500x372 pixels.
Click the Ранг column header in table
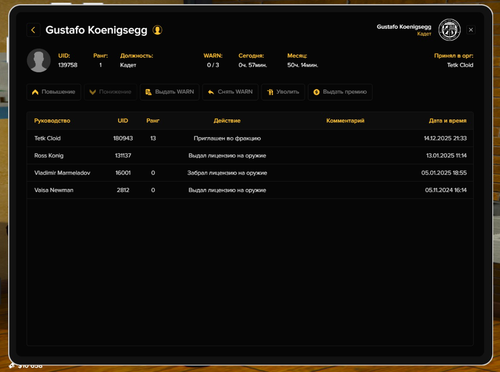coord(153,121)
